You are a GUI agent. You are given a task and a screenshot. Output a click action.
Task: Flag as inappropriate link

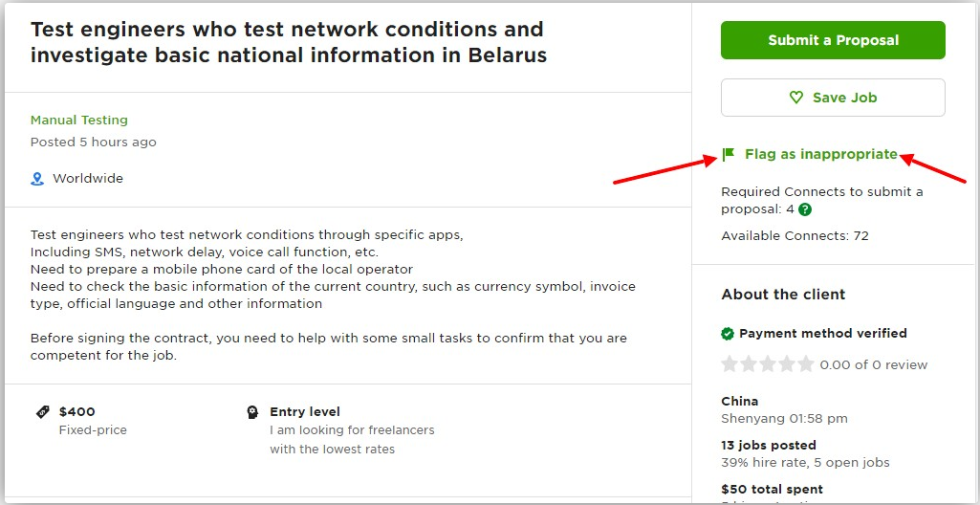[x=820, y=154]
